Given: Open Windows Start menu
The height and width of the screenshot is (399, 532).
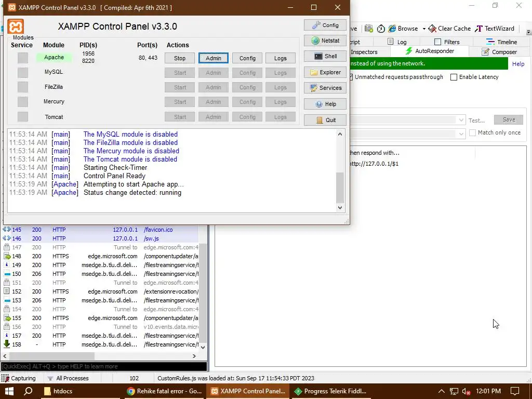Looking at the screenshot, I should 9,391.
